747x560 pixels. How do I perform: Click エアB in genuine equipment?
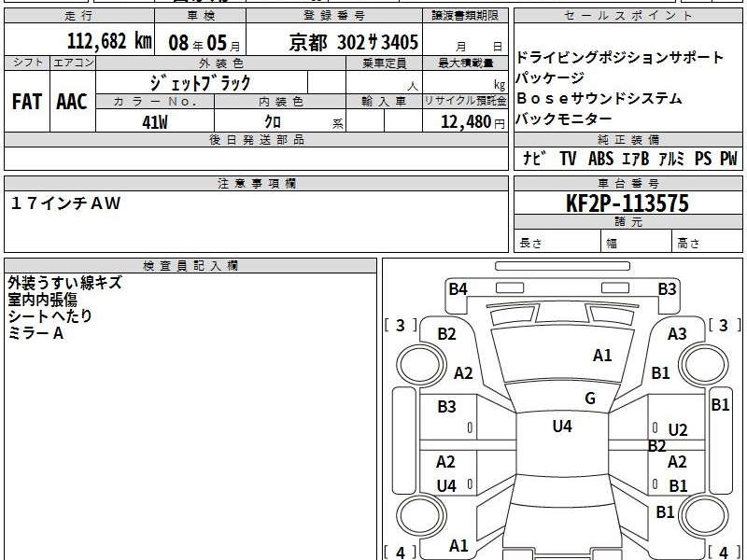click(x=636, y=158)
